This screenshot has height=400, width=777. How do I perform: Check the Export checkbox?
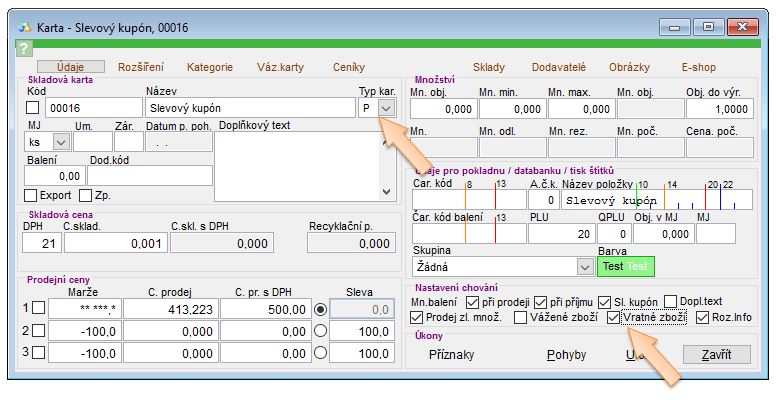(x=30, y=195)
